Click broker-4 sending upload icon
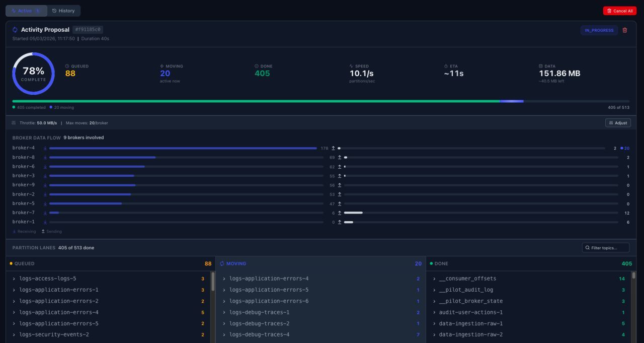Image resolution: width=644 pixels, height=343 pixels. (333, 148)
